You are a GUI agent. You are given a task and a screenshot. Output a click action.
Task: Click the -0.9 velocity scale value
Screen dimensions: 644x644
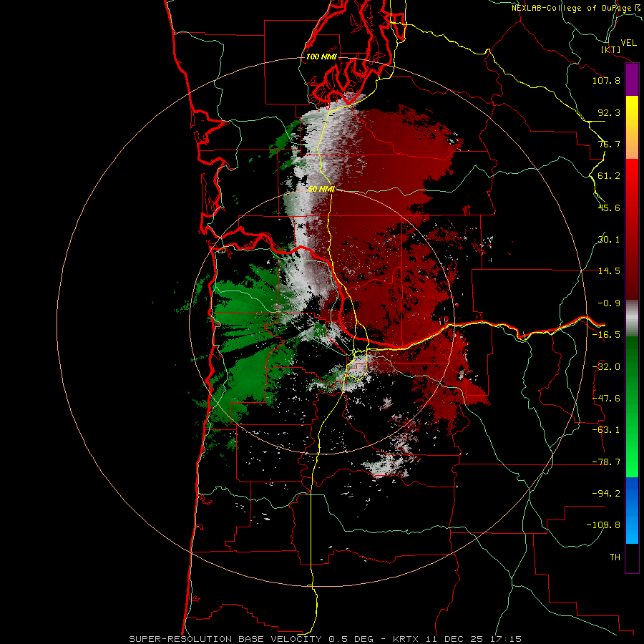[609, 303]
